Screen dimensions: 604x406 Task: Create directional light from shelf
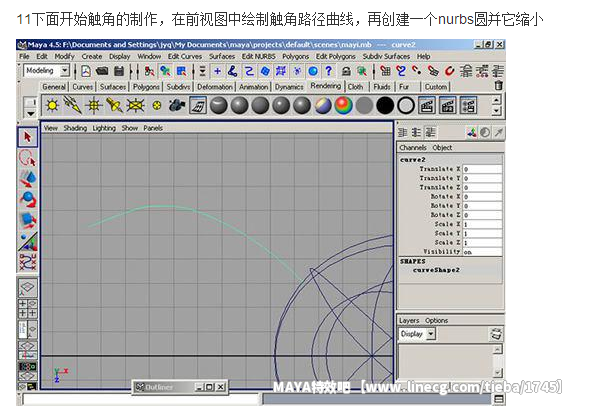[x=73, y=105]
